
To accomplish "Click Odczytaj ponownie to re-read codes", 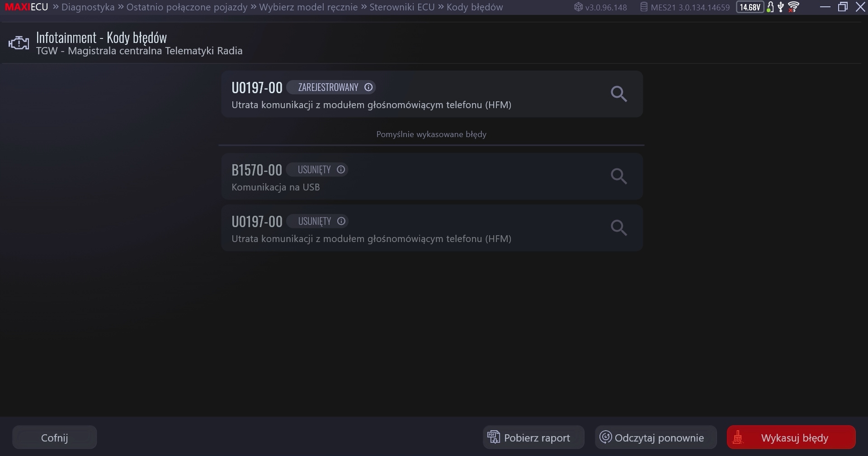I will 656,437.
